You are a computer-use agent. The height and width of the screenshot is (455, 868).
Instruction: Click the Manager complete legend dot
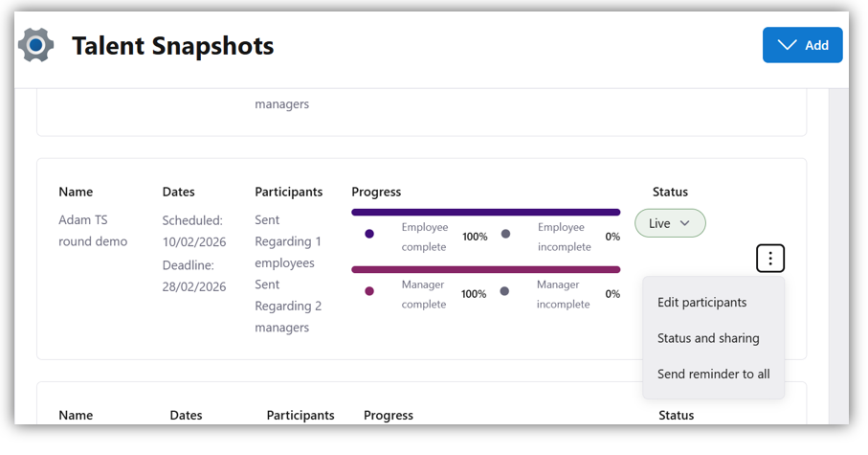click(369, 291)
